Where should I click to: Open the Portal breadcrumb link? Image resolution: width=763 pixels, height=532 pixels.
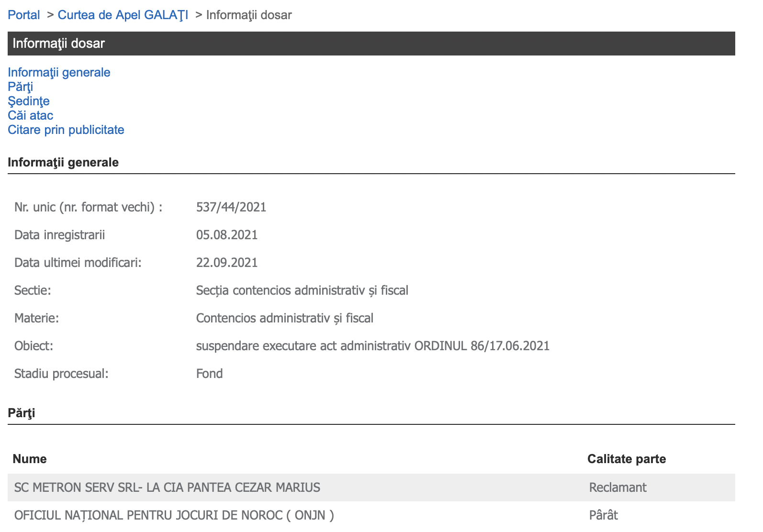(24, 15)
